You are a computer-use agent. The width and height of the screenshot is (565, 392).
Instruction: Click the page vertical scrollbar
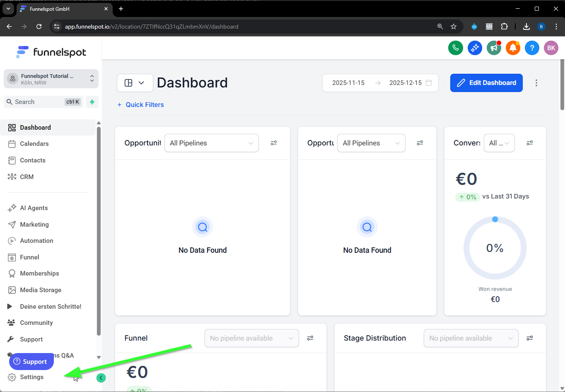click(x=562, y=85)
